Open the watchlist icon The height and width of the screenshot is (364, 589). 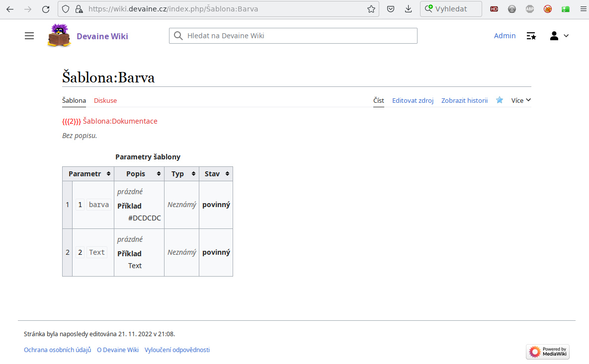(x=531, y=36)
